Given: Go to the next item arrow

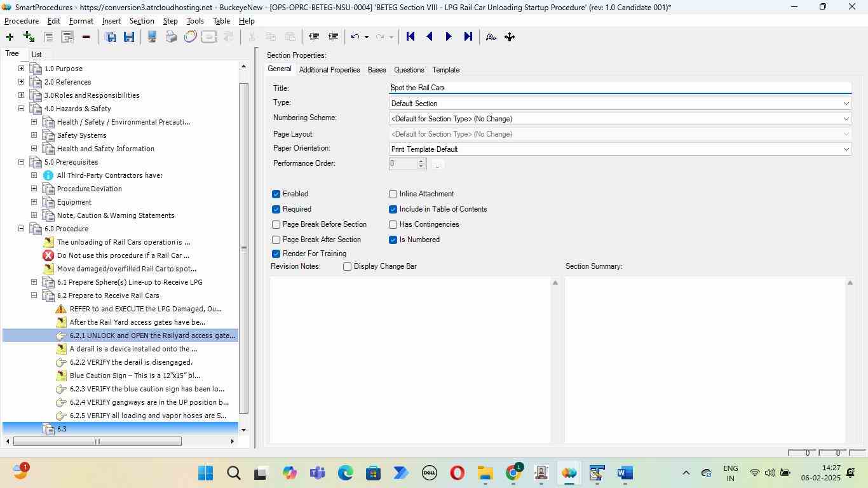Looking at the screenshot, I should click(x=449, y=37).
